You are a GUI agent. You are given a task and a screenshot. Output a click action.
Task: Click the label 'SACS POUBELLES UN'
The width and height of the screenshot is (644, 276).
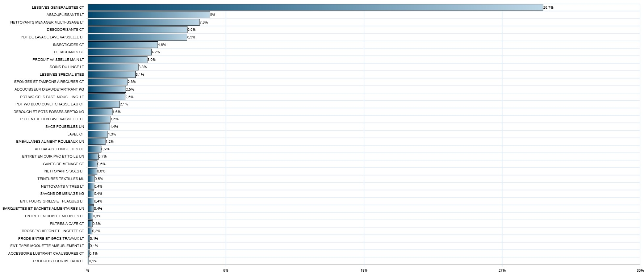[x=65, y=126]
